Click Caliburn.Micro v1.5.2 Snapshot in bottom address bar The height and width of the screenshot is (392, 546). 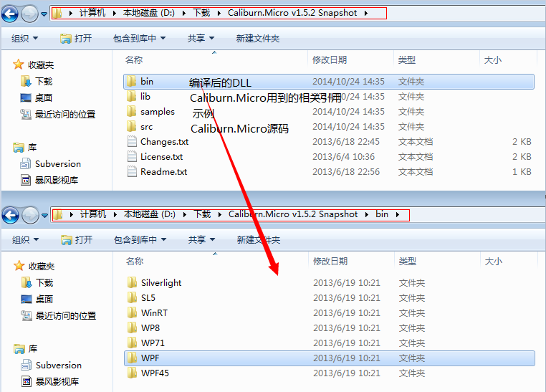(293, 214)
